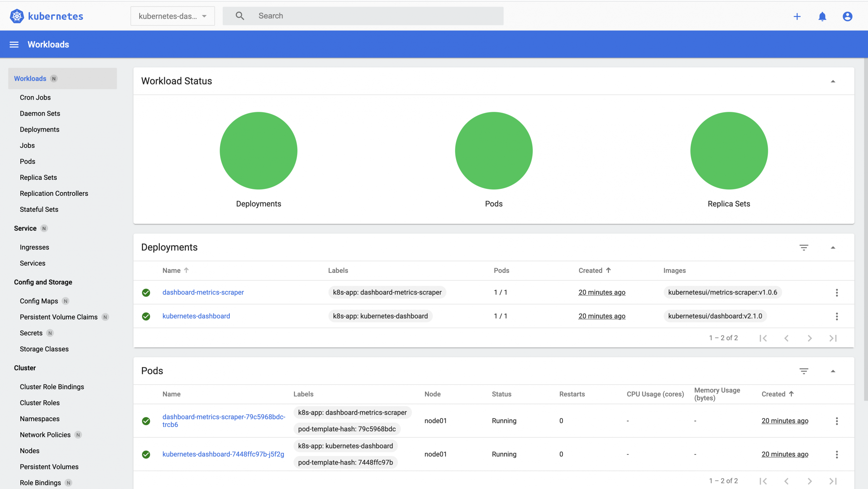This screenshot has width=868, height=489.
Task: Go to last page of Deployments list
Action: click(833, 338)
